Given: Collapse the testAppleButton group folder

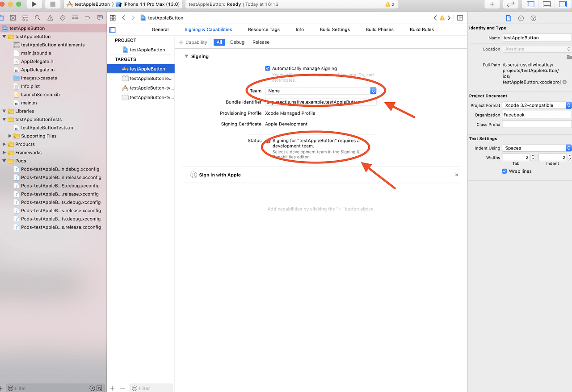Looking at the screenshot, I should pos(4,37).
